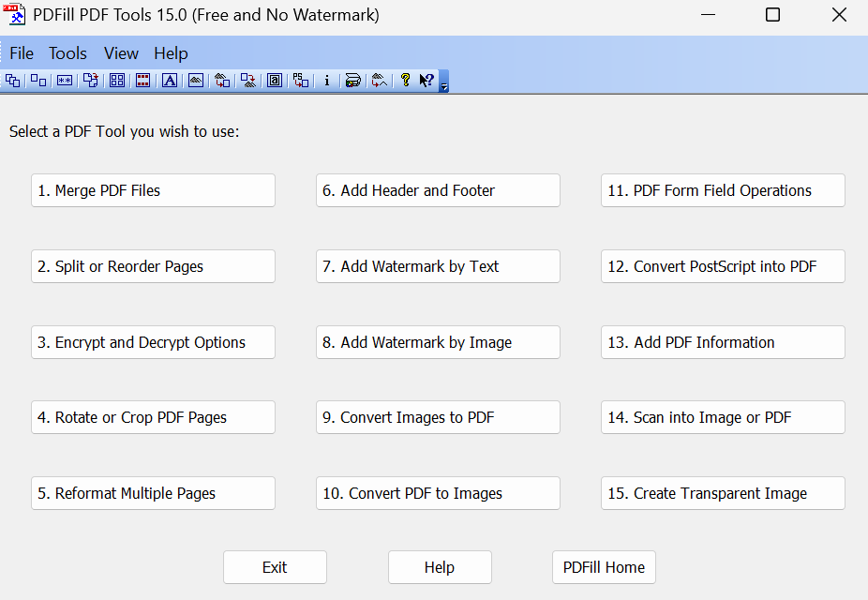Click the Form Field Operations toolbar icon
Screen dimensions: 868x600
coord(275,81)
